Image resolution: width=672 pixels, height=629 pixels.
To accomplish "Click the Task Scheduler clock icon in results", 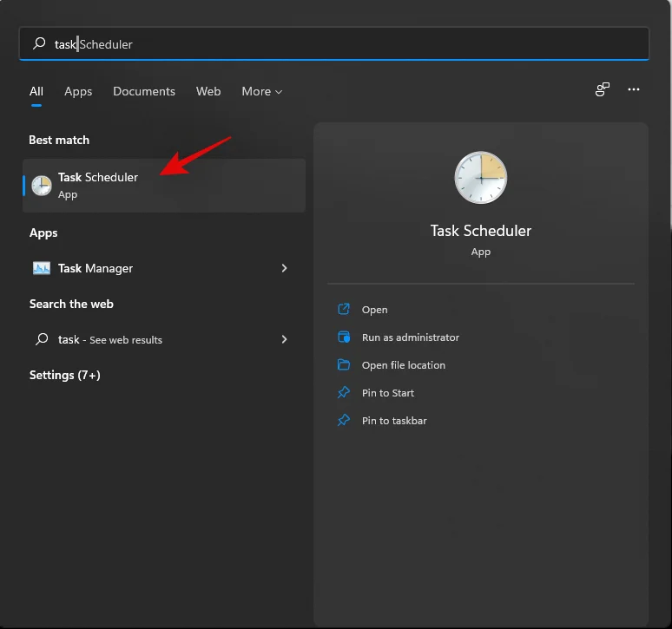I will coord(42,186).
